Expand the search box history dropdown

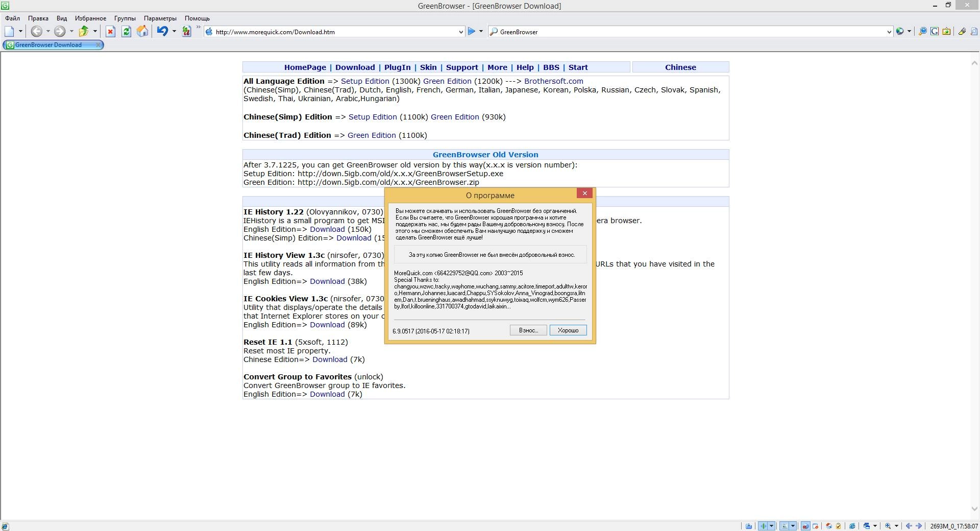coord(889,32)
